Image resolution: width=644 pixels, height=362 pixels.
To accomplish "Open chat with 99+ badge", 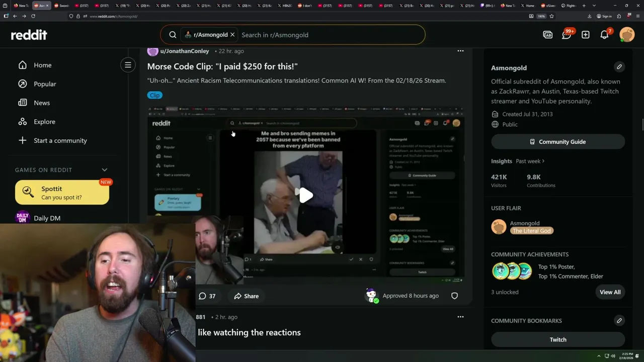I will [567, 34].
